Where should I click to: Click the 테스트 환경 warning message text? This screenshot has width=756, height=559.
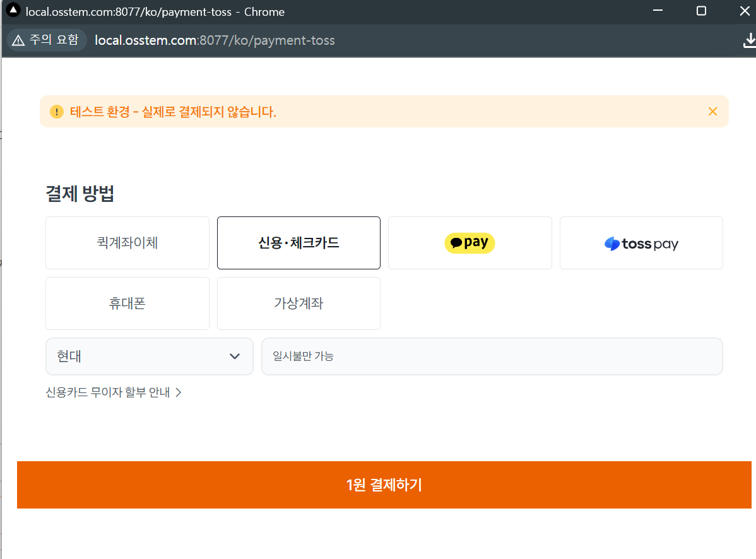173,112
